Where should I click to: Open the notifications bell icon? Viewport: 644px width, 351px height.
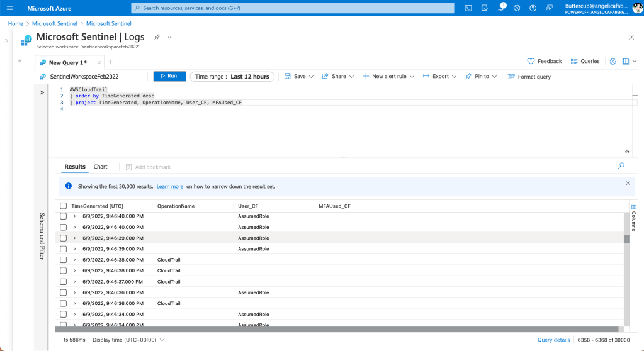pyautogui.click(x=500, y=8)
